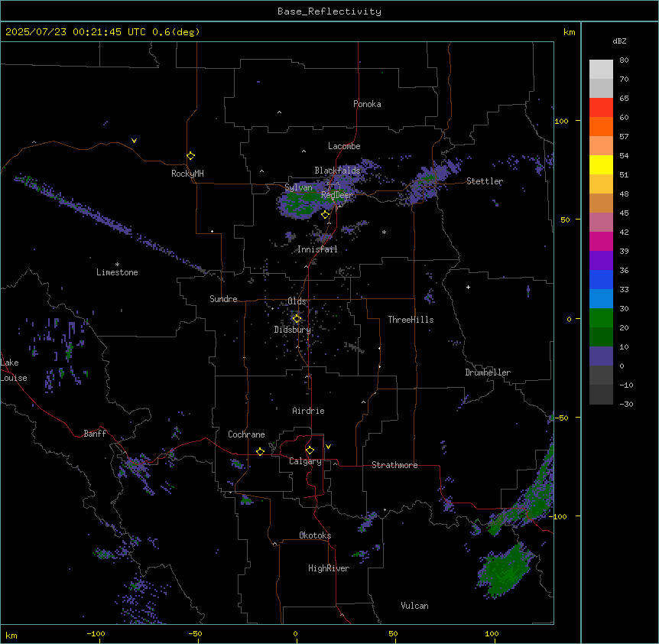Click the Stettler label
Viewport: 659px width, 644px height.
click(x=485, y=181)
